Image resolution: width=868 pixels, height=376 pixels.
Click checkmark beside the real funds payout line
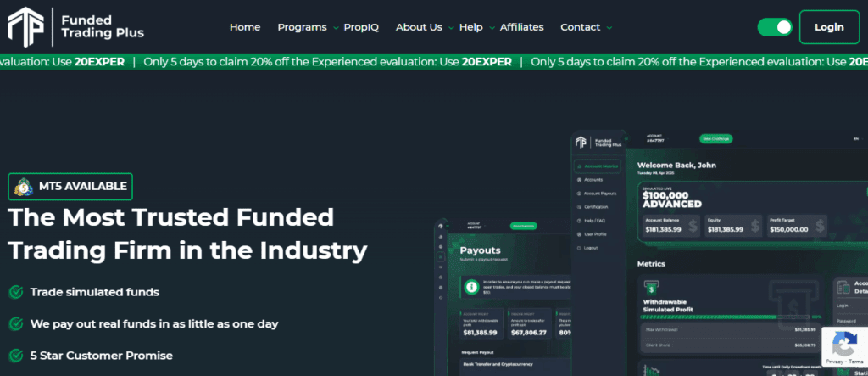(x=15, y=323)
